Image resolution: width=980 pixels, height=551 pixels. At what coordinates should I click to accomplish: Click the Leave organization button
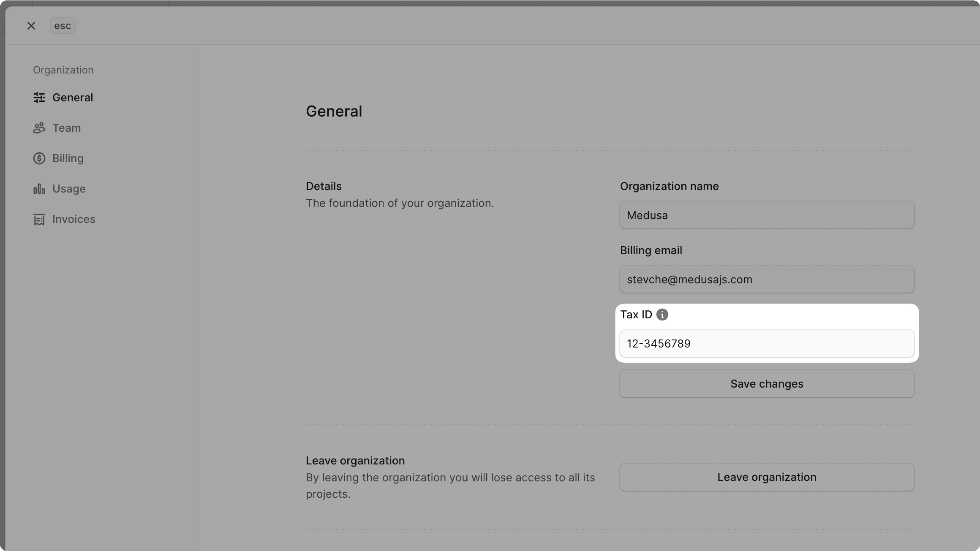coord(767,477)
